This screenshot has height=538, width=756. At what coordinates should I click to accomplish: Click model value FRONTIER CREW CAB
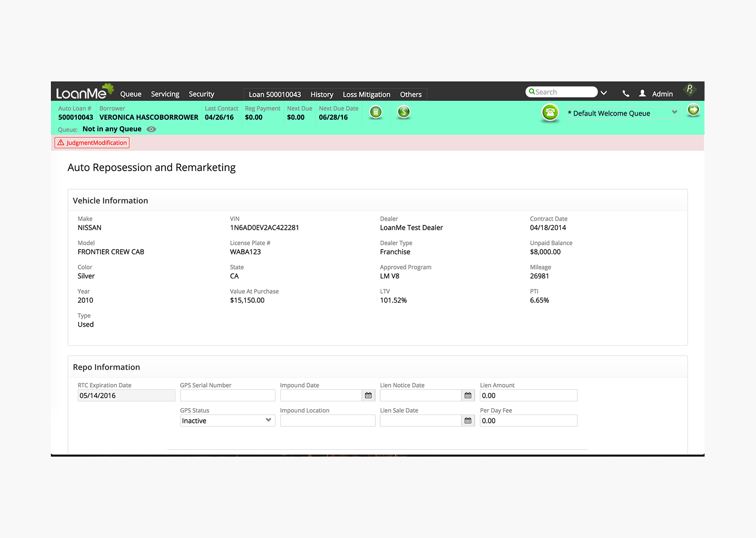pos(111,252)
